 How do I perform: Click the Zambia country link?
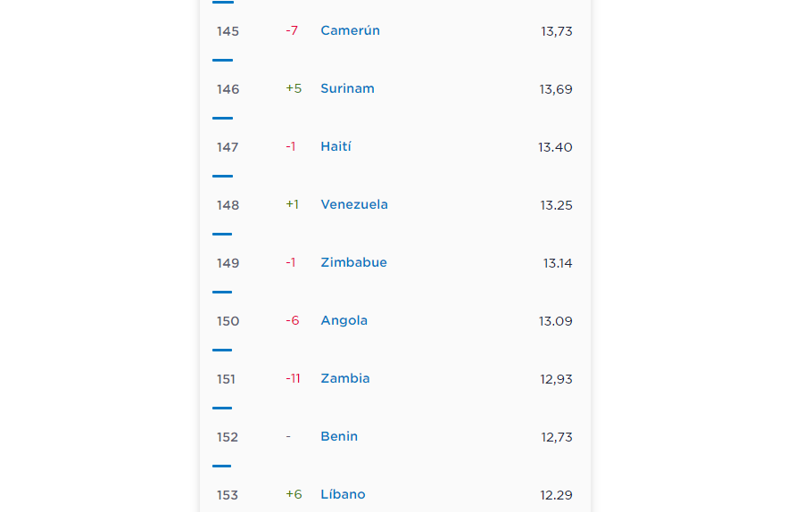[345, 378]
